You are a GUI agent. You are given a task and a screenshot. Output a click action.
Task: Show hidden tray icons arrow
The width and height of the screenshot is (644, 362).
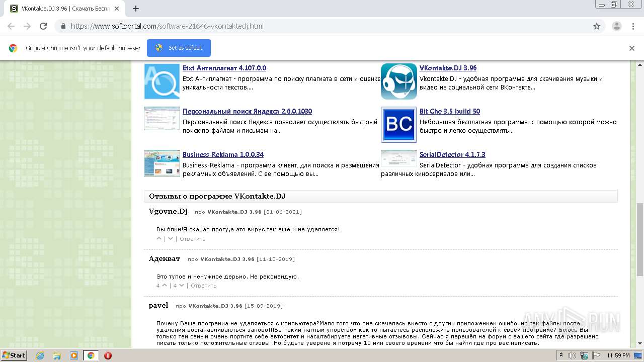coord(561,355)
